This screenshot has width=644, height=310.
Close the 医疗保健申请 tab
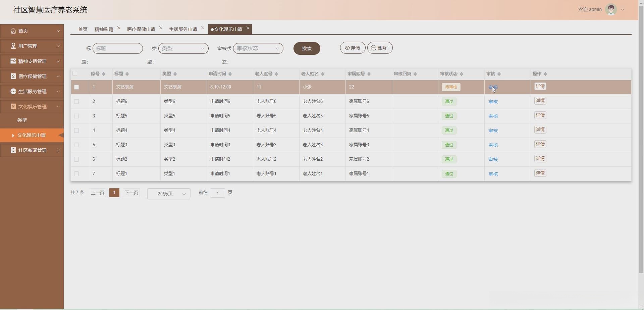(161, 28)
